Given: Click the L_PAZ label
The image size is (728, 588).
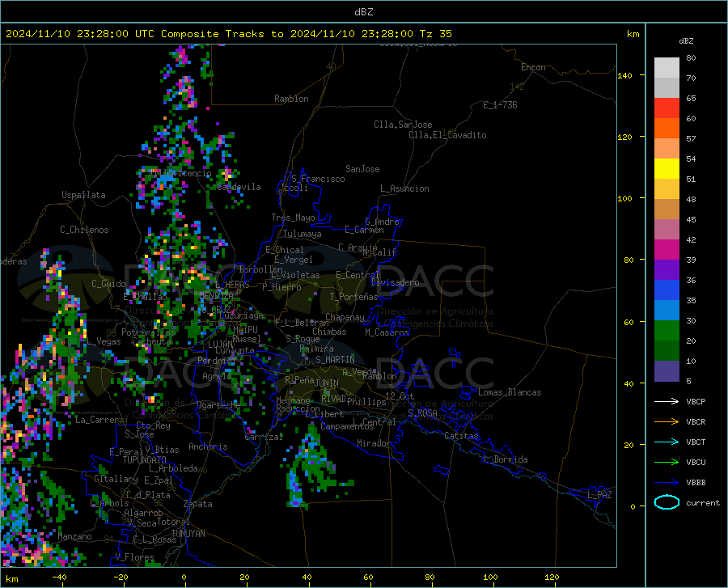Looking at the screenshot, I should [x=599, y=495].
